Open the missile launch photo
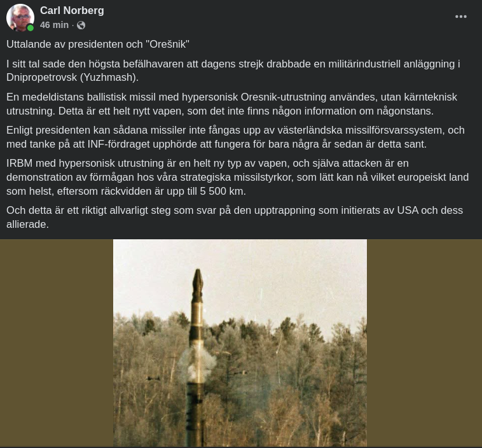The width and height of the screenshot is (482, 448). click(240, 343)
